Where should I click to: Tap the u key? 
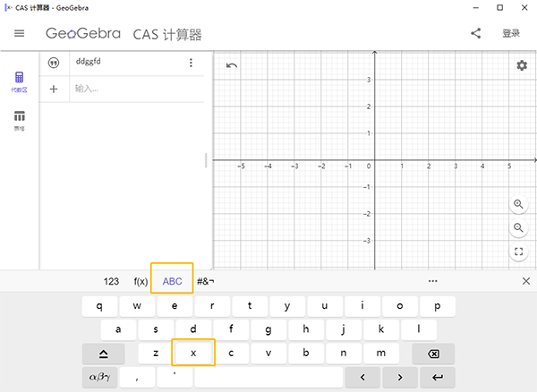click(325, 306)
